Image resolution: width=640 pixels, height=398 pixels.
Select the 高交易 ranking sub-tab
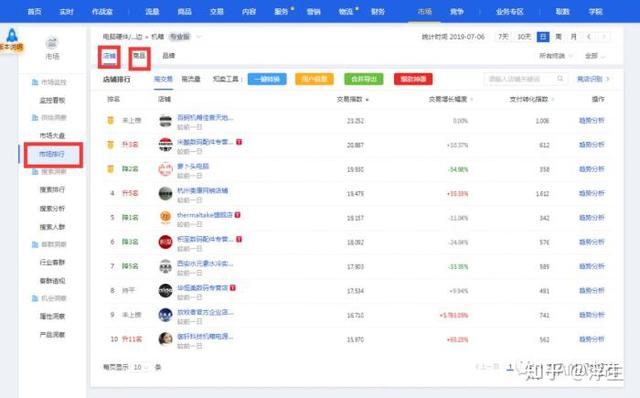point(163,79)
